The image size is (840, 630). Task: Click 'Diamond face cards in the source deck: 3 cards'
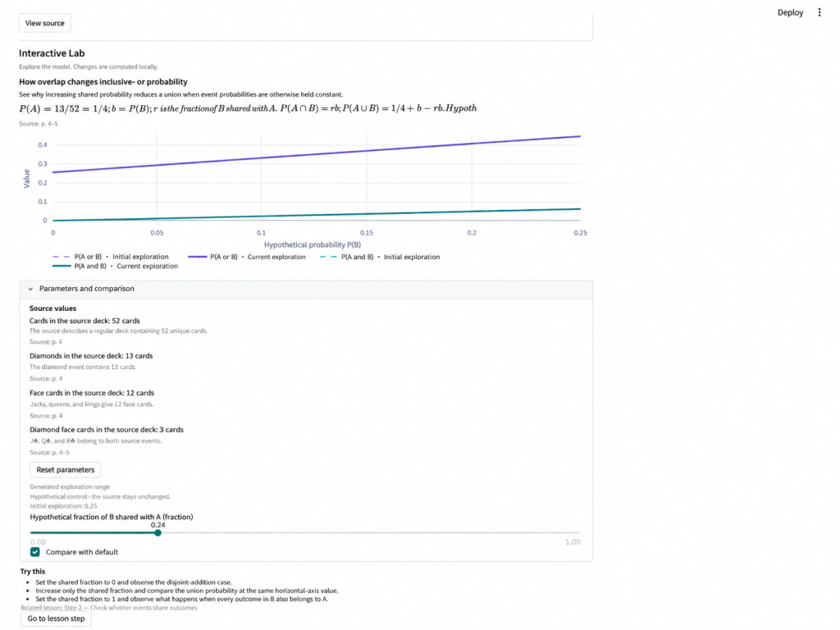[x=107, y=430]
